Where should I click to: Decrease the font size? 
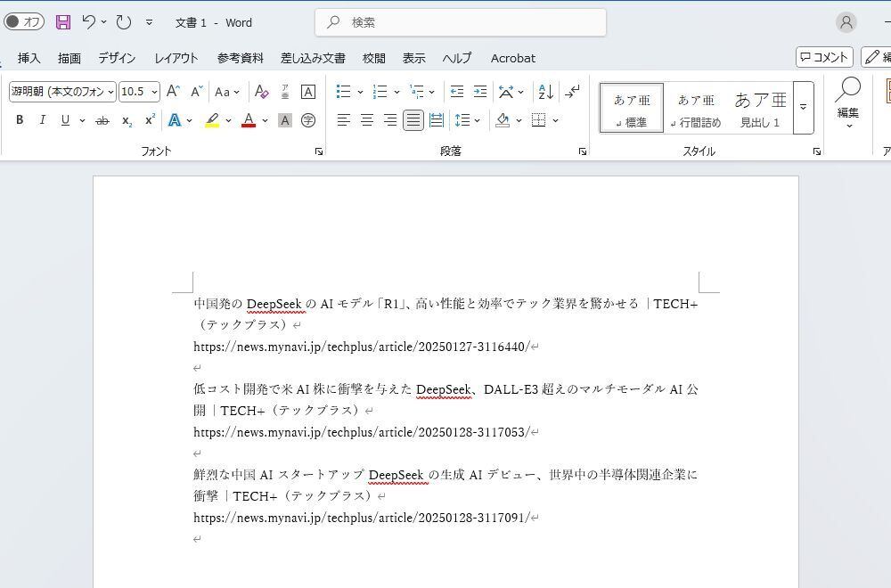[x=197, y=92]
